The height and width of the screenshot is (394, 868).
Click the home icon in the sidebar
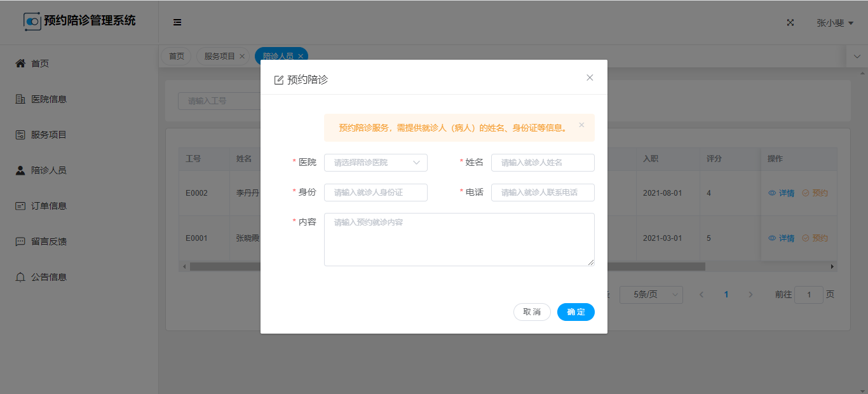[x=20, y=64]
